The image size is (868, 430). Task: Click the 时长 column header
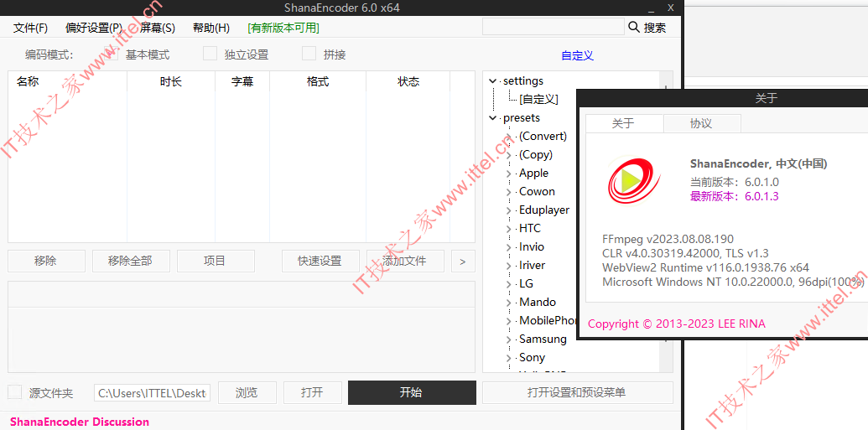click(x=171, y=82)
